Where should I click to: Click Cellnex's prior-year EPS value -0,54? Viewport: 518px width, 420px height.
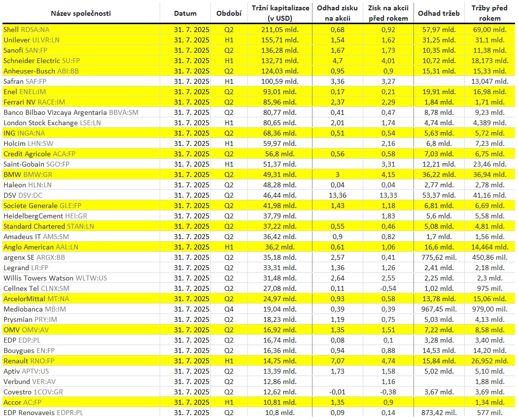(388, 288)
